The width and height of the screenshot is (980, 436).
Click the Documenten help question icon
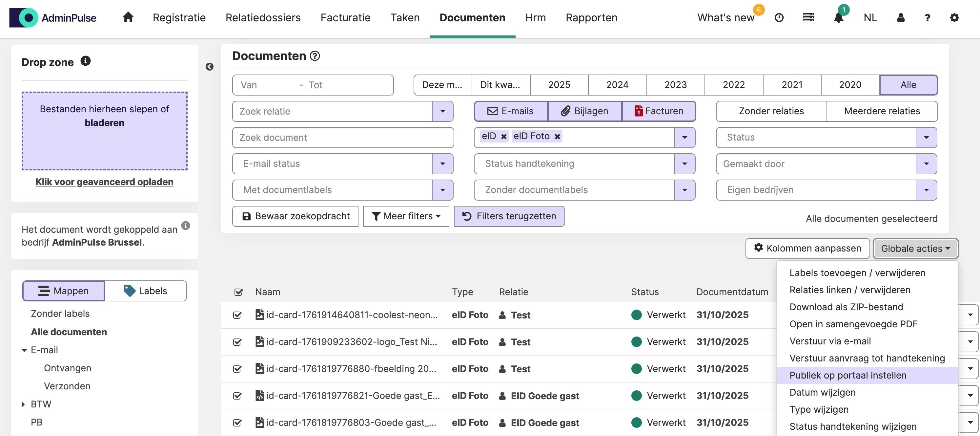click(x=315, y=56)
